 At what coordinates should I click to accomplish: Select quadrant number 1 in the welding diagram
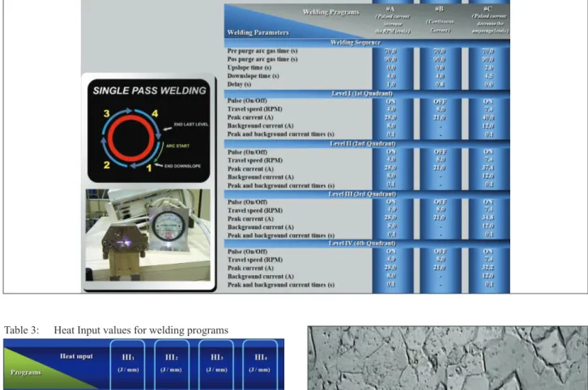coord(149,167)
